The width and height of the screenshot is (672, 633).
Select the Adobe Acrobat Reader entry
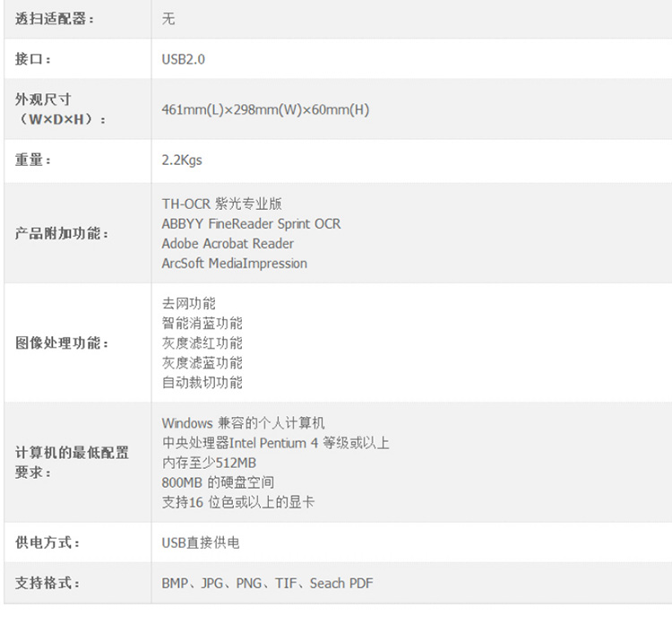[x=228, y=244]
